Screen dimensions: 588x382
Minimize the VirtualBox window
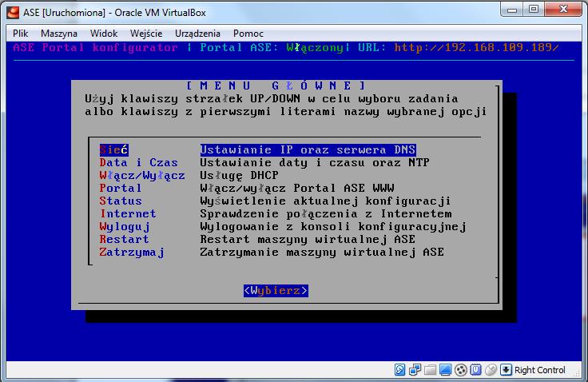[512, 10]
